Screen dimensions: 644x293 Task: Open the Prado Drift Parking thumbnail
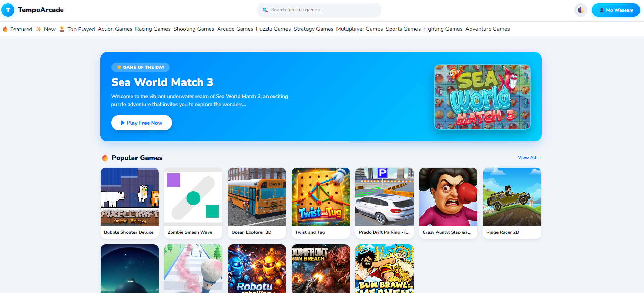click(385, 197)
